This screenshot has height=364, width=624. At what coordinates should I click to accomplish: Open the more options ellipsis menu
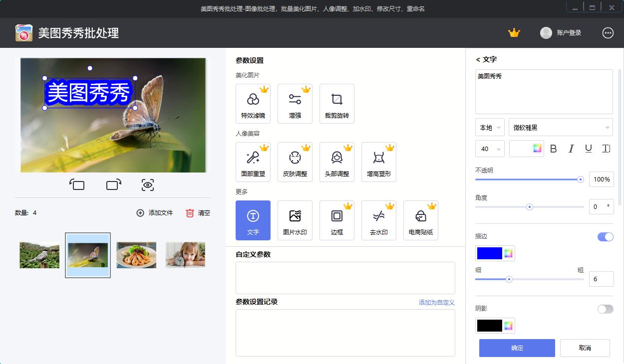(x=608, y=33)
